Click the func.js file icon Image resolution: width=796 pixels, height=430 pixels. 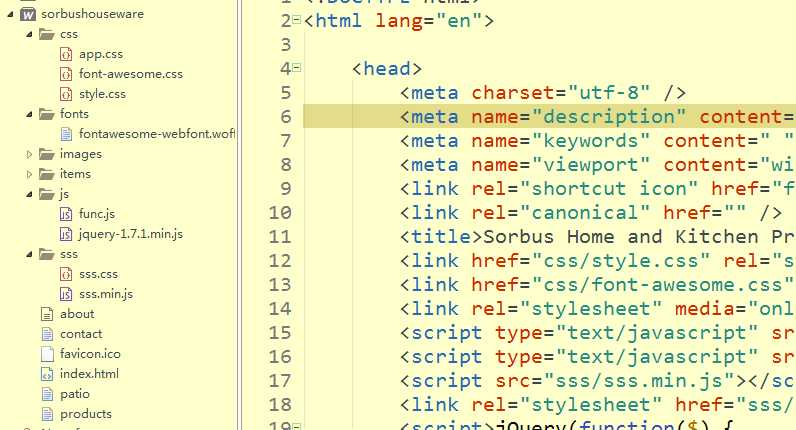(66, 214)
